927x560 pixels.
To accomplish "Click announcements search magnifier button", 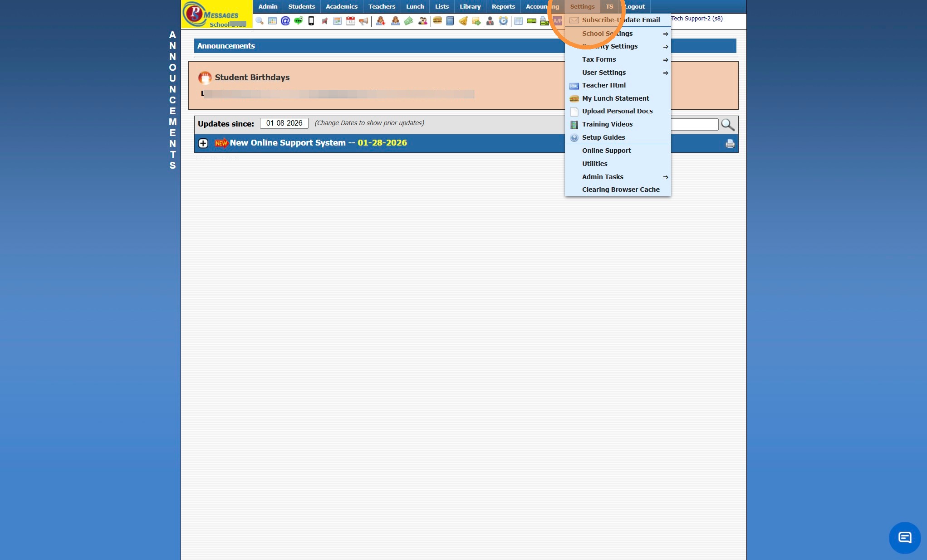I will (727, 125).
